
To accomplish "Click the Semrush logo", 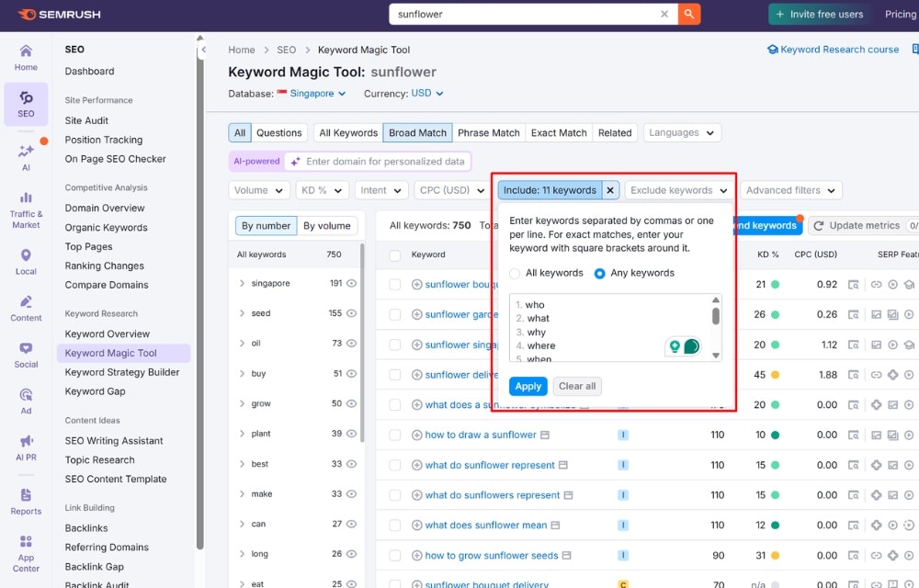I will pos(59,14).
